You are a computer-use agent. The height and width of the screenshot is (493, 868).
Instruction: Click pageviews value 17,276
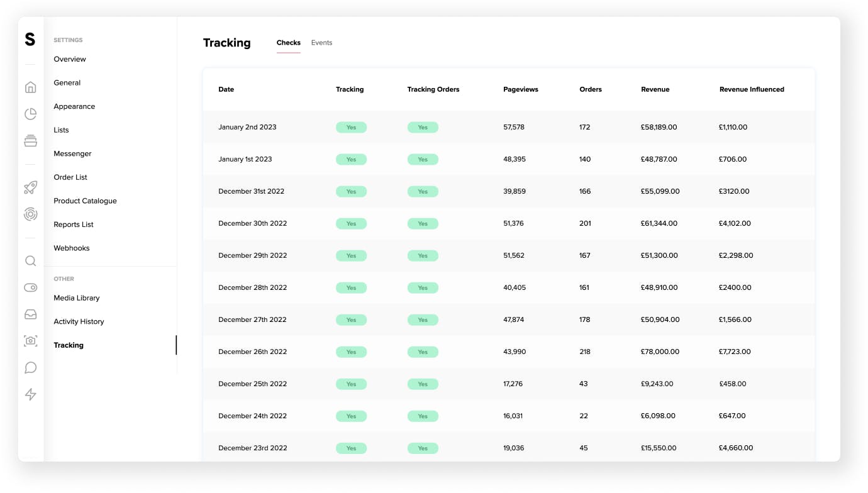(513, 384)
